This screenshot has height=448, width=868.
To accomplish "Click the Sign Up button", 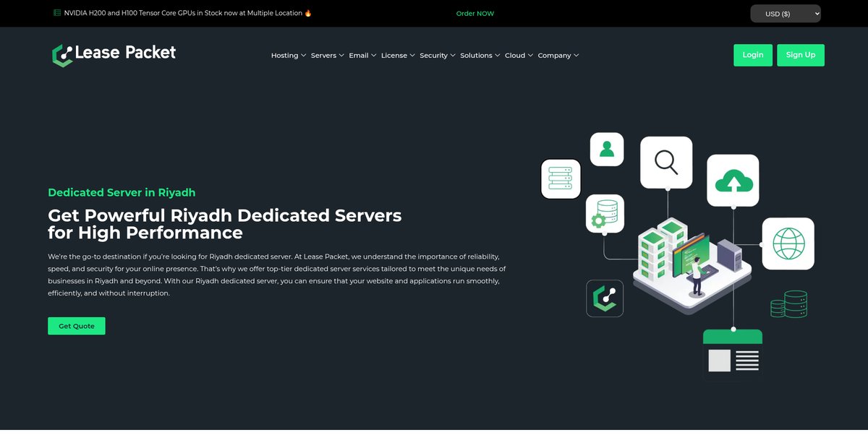I will pyautogui.click(x=801, y=55).
